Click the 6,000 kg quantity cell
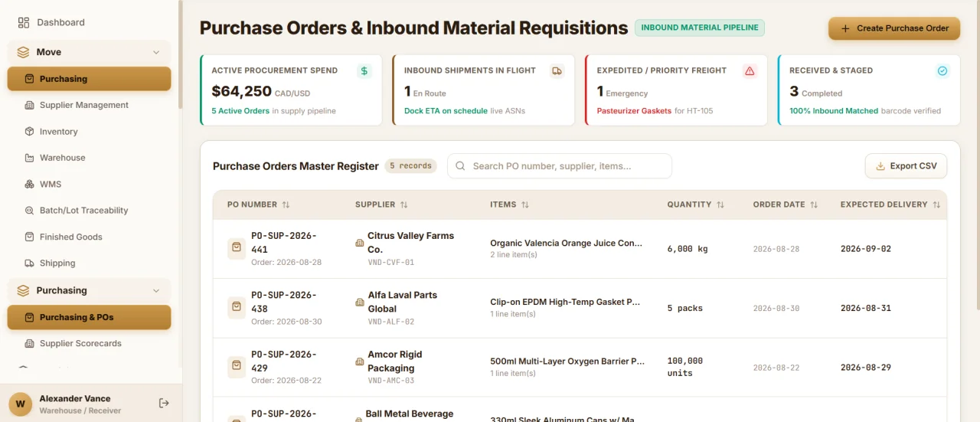 point(688,249)
